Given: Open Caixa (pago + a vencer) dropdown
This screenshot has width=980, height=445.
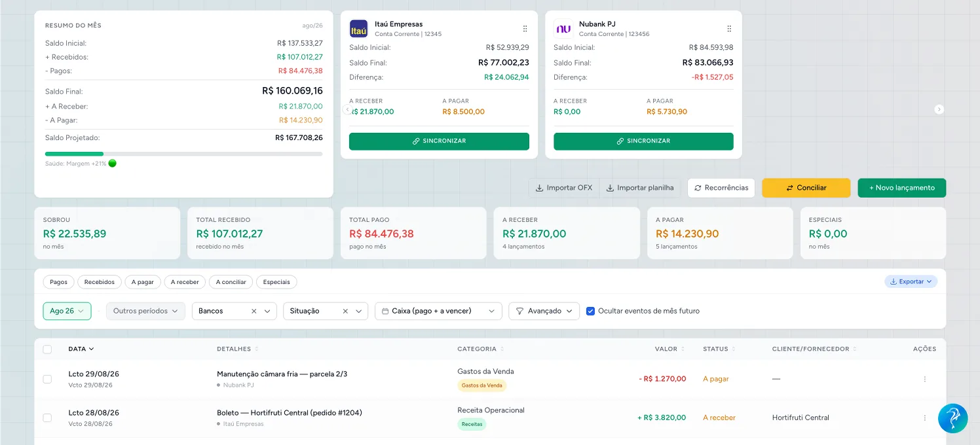Looking at the screenshot, I should point(438,311).
